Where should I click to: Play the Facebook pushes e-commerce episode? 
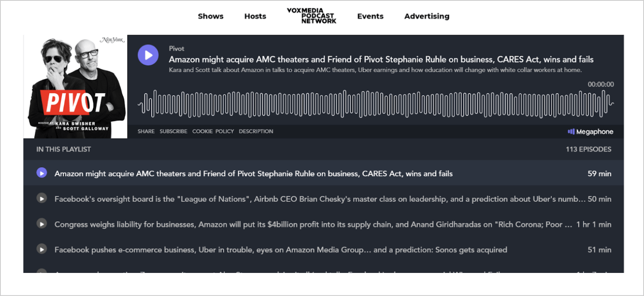tap(42, 249)
